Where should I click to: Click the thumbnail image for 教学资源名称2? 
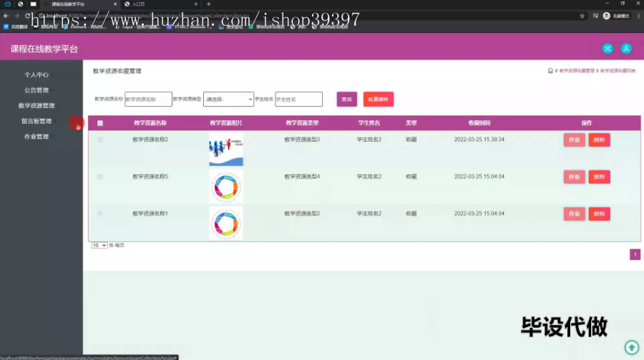tap(226, 149)
